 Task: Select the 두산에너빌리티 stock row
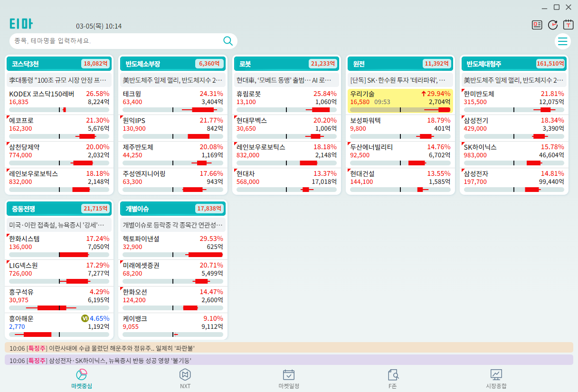pos(400,154)
